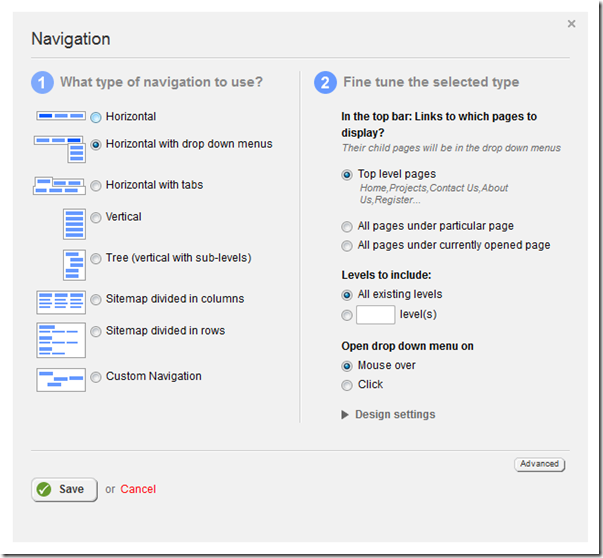
Task: Close the Navigation dialog with the X
Action: click(572, 24)
